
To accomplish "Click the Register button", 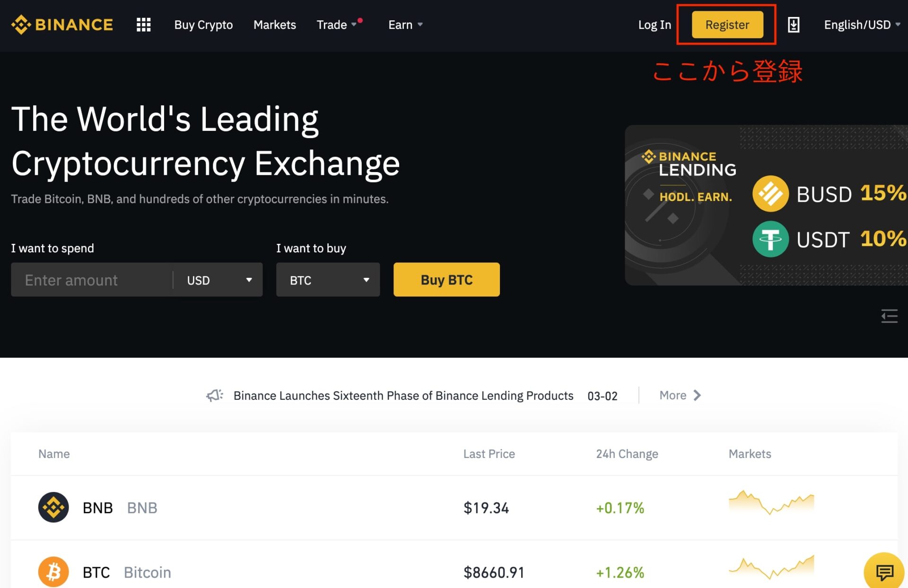I will pyautogui.click(x=727, y=25).
